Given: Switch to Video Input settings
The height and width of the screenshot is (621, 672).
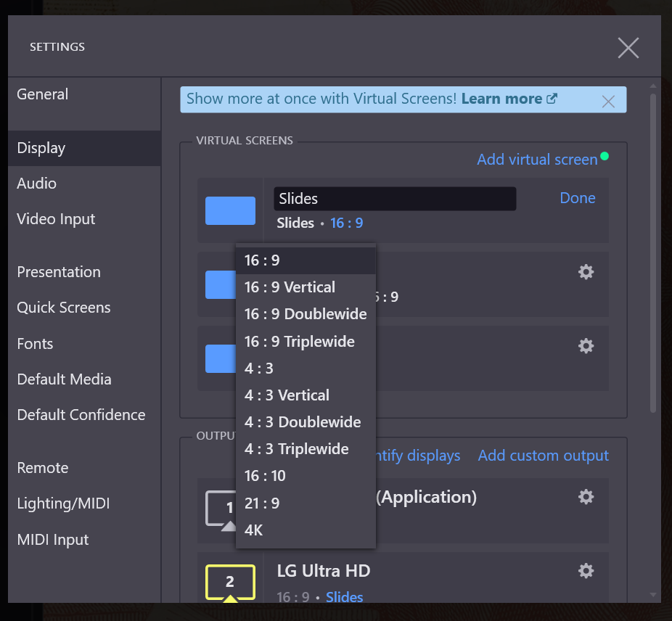Looking at the screenshot, I should [84, 219].
